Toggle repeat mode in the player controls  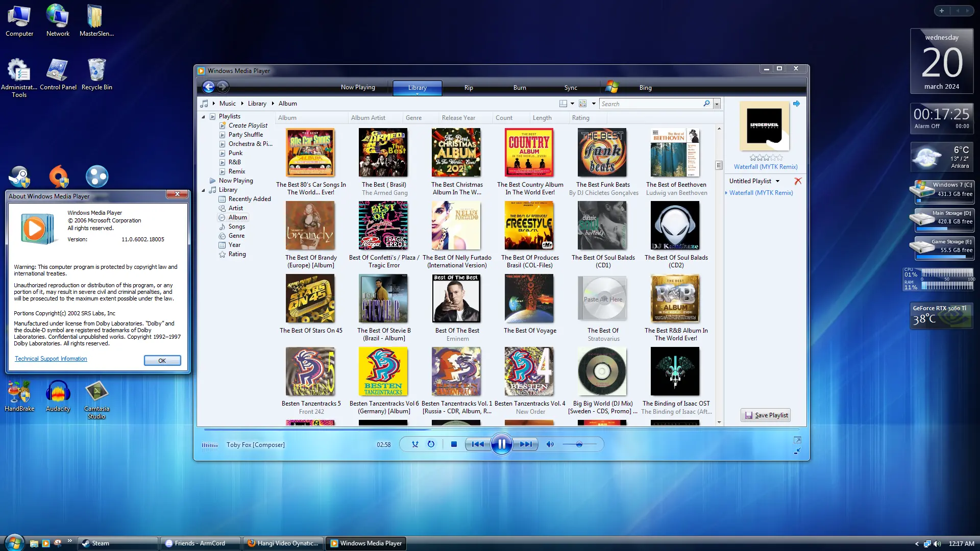pyautogui.click(x=431, y=444)
